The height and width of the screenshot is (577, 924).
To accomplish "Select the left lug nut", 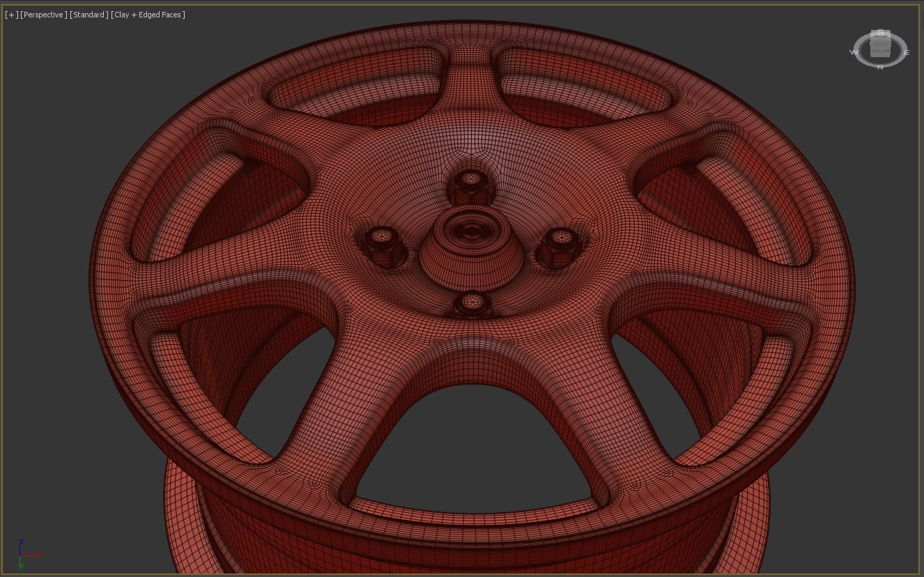I will coord(381,244).
